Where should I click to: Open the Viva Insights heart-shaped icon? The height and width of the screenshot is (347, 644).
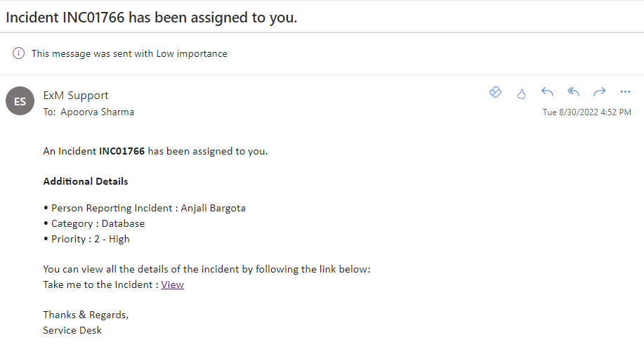tap(495, 92)
